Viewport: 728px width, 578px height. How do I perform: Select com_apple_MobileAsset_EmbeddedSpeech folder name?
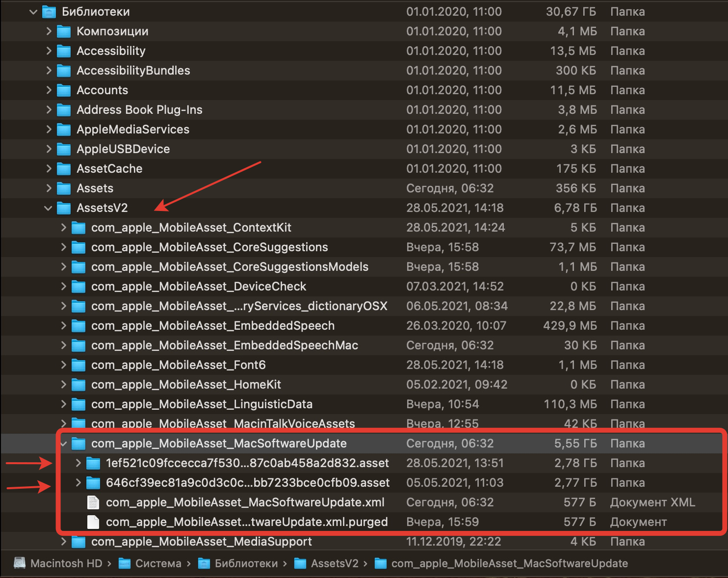(213, 326)
